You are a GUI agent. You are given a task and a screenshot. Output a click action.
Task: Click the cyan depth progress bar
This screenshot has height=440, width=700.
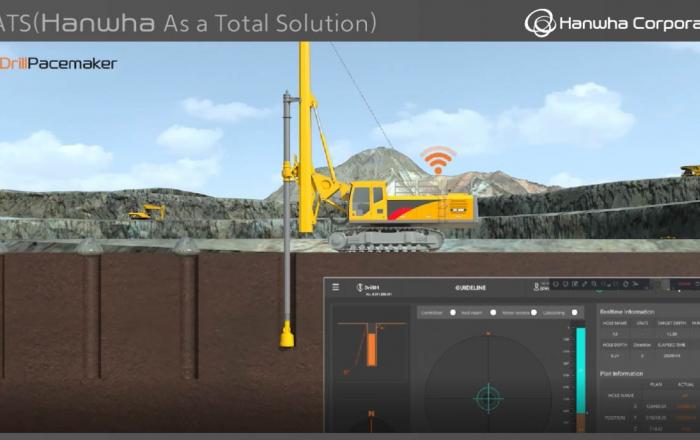[x=581, y=371]
